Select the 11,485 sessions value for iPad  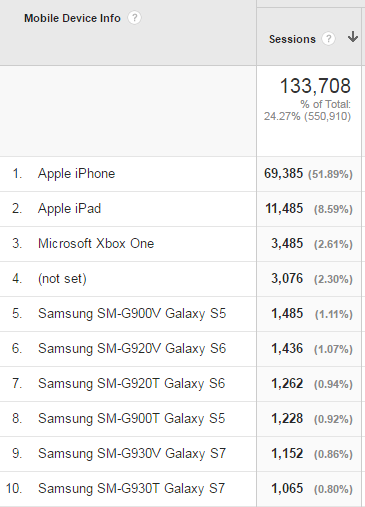coord(284,208)
